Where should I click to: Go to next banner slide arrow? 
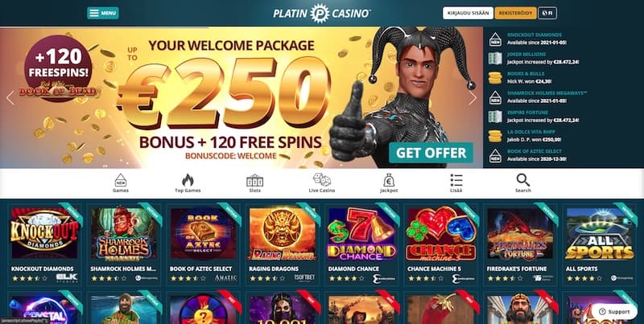click(x=473, y=97)
